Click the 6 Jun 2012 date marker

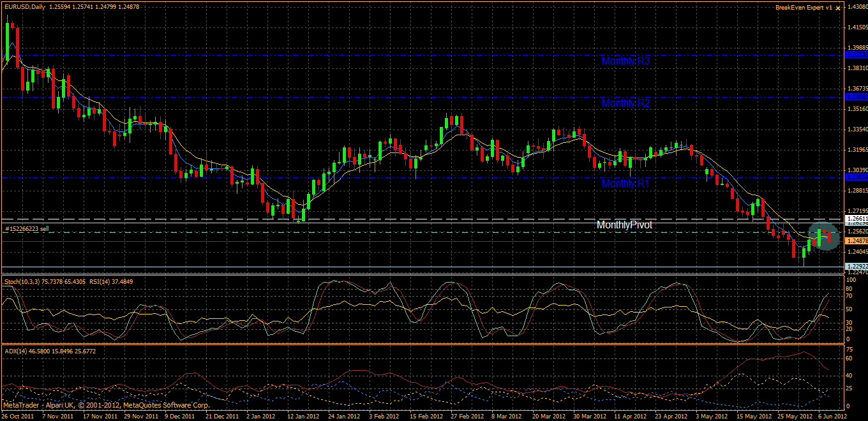point(833,416)
